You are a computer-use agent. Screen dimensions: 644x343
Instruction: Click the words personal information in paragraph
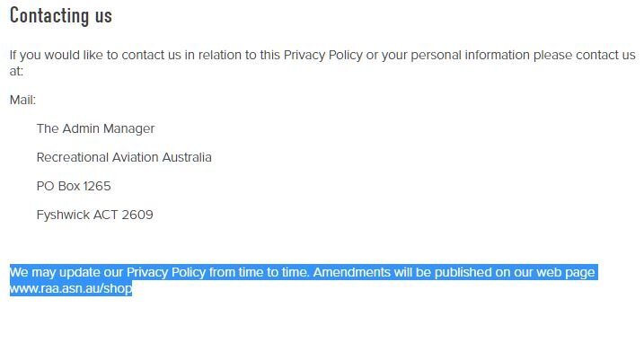pyautogui.click(x=471, y=55)
